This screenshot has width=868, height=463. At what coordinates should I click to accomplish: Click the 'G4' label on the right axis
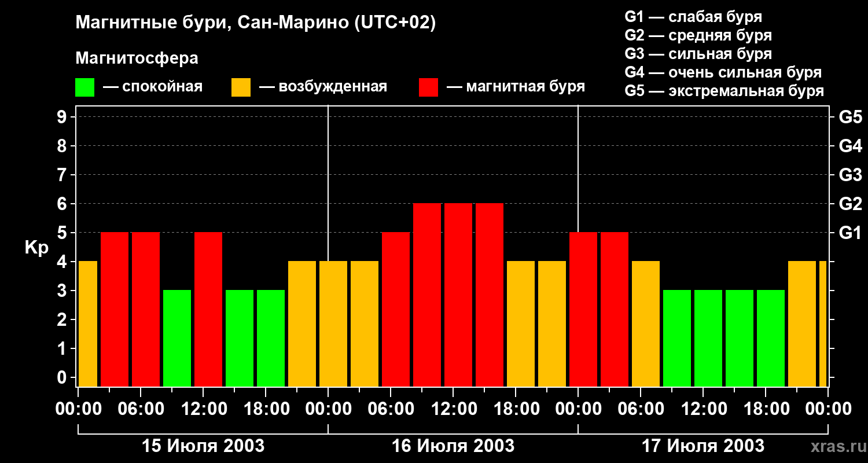850,146
